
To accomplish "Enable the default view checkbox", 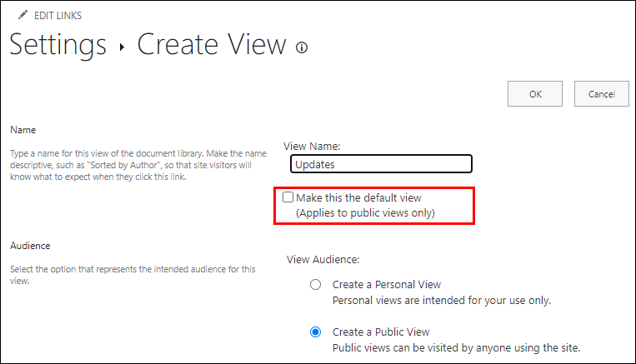I will point(288,198).
